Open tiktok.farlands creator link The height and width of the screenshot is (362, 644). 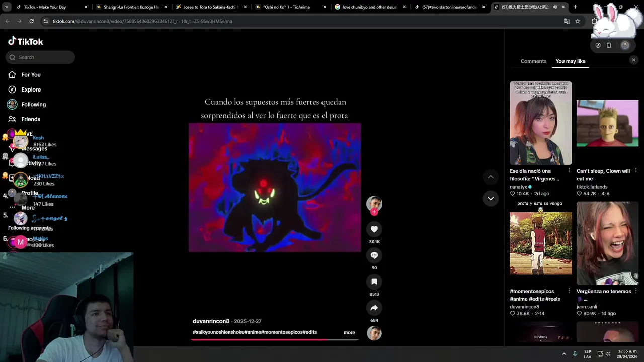point(592,187)
